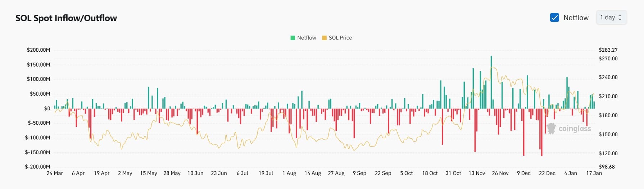Screen dimensions: 644x189
Task: Click the $200.00M left axis label
Action: [38, 50]
